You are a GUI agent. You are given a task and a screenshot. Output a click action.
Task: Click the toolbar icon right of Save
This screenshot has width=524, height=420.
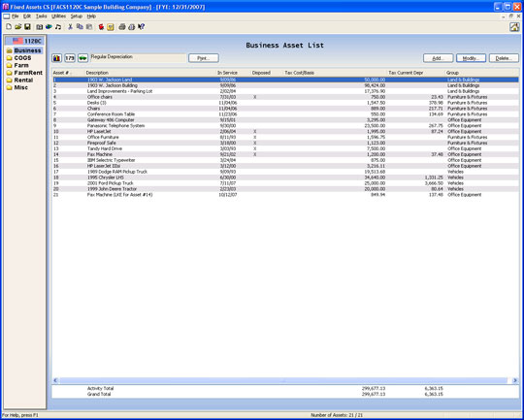coord(40,27)
